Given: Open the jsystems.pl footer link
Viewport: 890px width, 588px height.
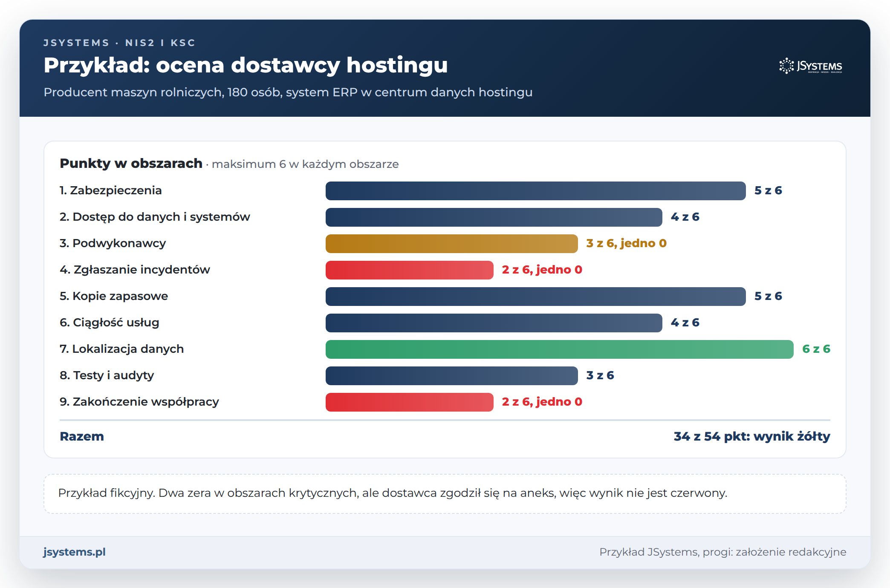Looking at the screenshot, I should tap(74, 552).
